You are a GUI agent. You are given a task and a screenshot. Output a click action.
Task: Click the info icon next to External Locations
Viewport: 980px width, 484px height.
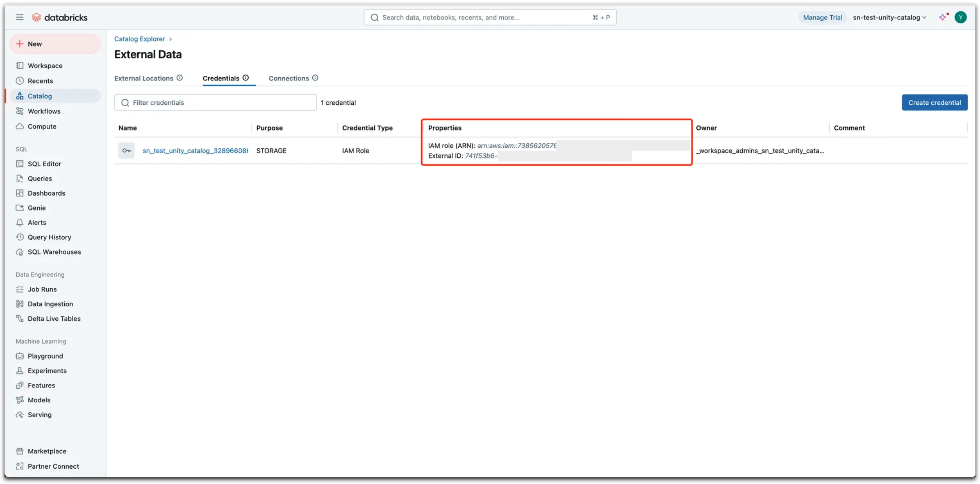click(x=180, y=78)
